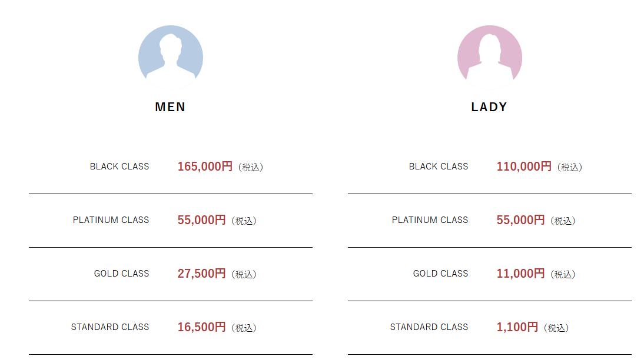Select BLACK CLASS under MEN
644x363 pixels.
click(119, 166)
